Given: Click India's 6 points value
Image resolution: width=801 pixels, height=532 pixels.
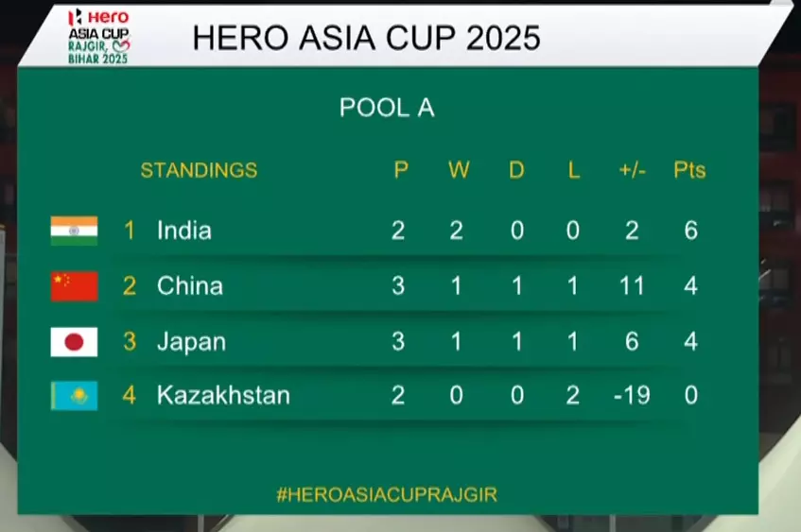Looking at the screenshot, I should pyautogui.click(x=690, y=231).
